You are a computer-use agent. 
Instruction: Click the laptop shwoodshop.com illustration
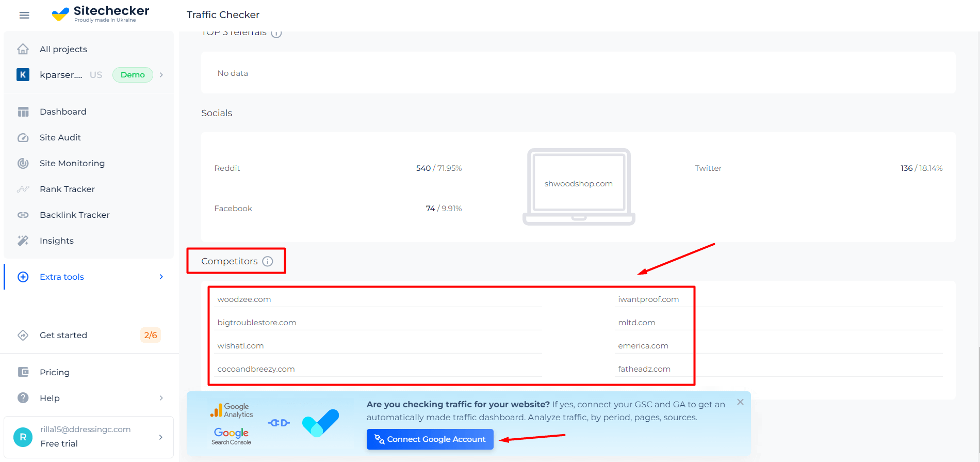[x=579, y=187]
